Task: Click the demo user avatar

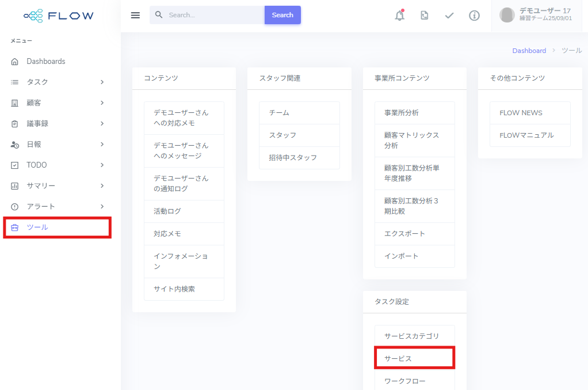Action: tap(507, 15)
